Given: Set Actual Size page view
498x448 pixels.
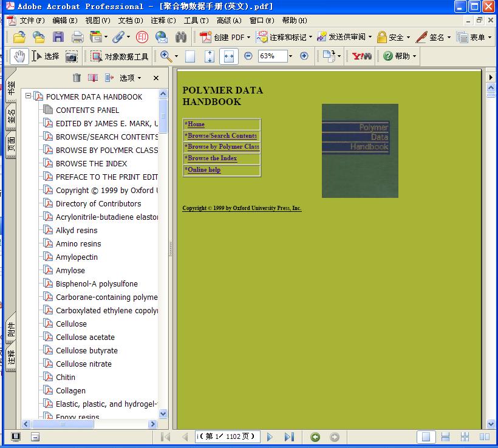Looking at the screenshot, I should pos(190,56).
